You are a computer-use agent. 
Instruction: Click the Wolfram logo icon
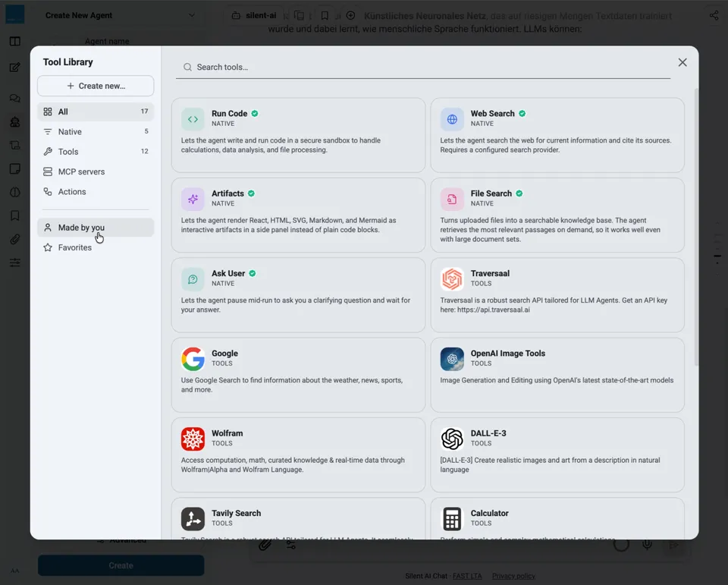point(193,439)
